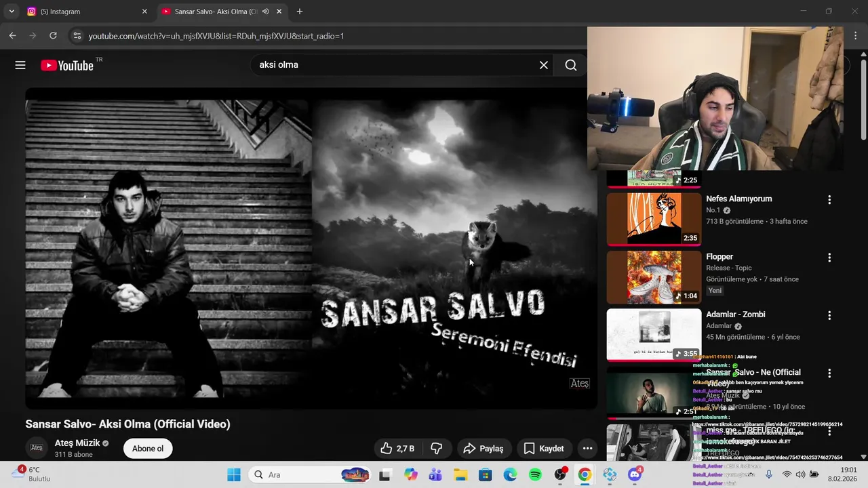Open Microsoft Edge from taskbar
Image resolution: width=868 pixels, height=488 pixels.
pos(510,474)
